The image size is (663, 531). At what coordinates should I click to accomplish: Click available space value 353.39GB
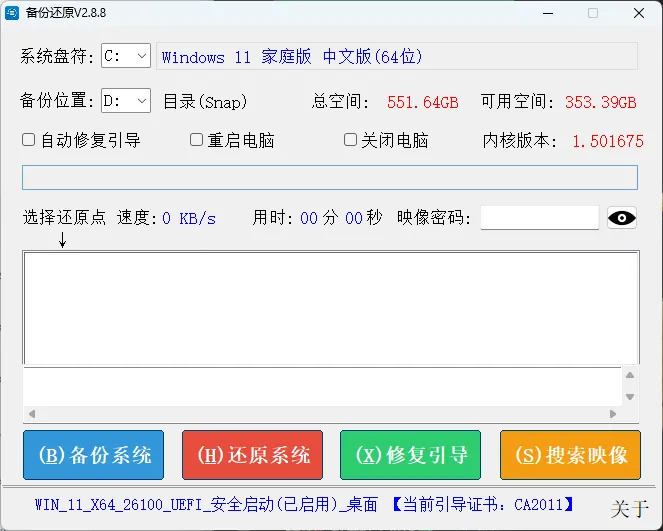[x=601, y=102]
